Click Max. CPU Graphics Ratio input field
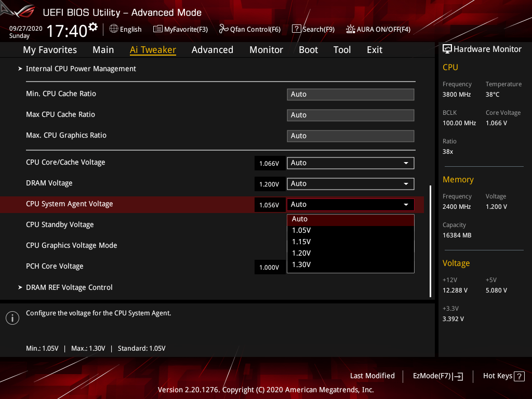This screenshot has width=532, height=399. (351, 136)
